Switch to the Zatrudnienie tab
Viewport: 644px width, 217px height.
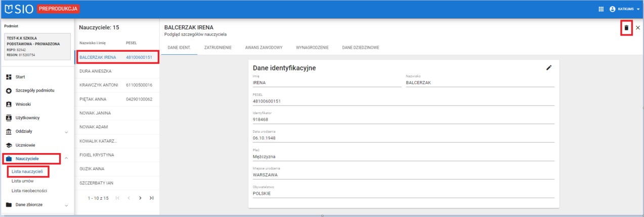tap(218, 47)
